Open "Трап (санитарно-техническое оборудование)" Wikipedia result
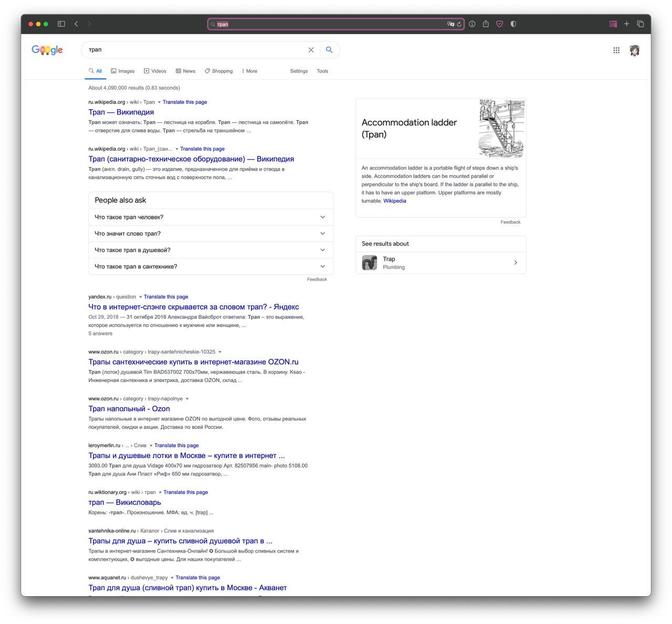This screenshot has height=624, width=672. pos(191,159)
